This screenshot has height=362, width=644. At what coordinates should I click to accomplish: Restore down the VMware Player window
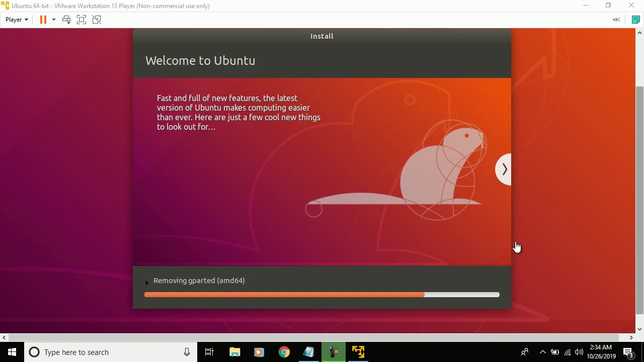pyautogui.click(x=608, y=6)
